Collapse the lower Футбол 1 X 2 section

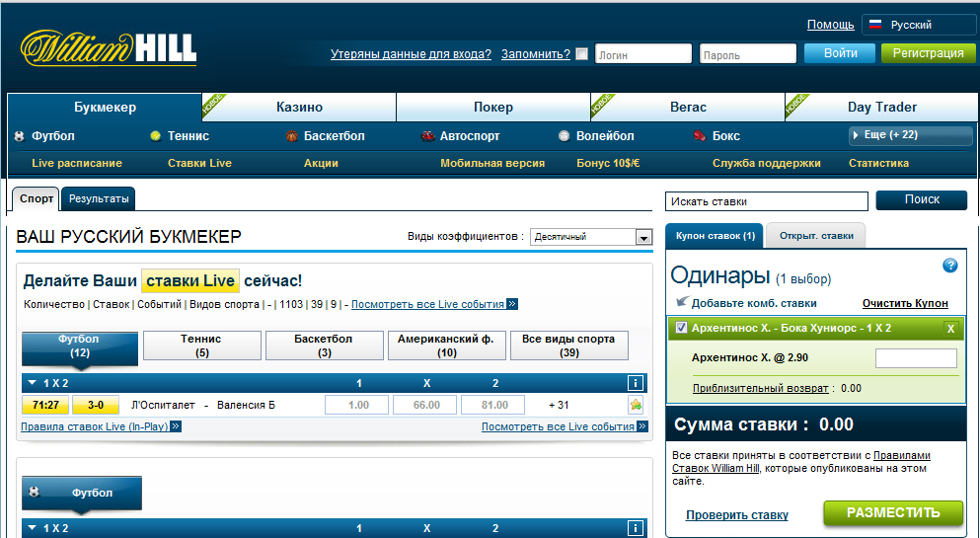33,528
